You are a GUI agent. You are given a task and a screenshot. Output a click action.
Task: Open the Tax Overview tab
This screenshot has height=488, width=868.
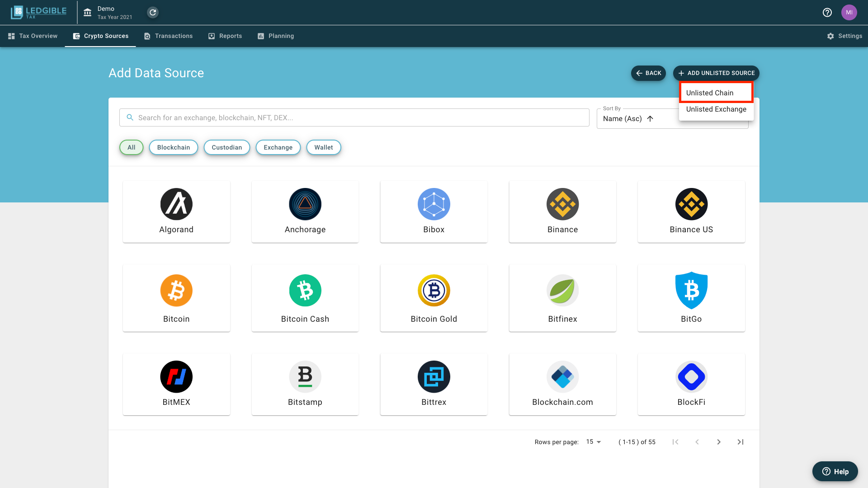tap(33, 36)
